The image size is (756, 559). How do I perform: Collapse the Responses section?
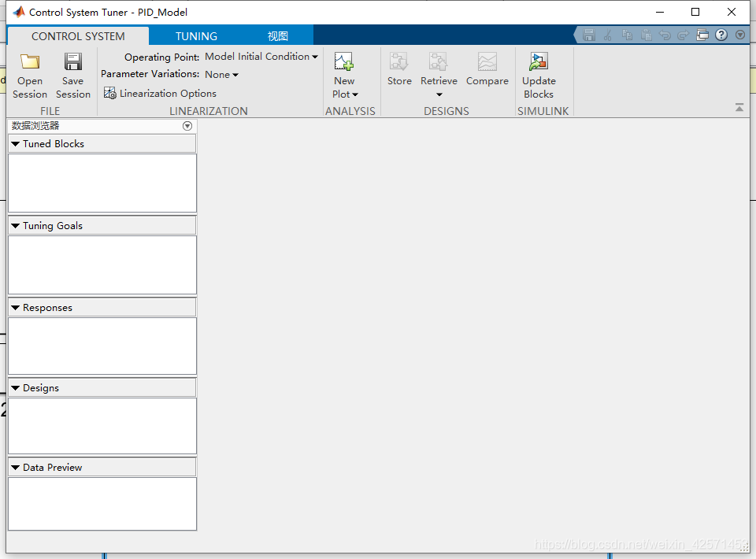click(16, 307)
